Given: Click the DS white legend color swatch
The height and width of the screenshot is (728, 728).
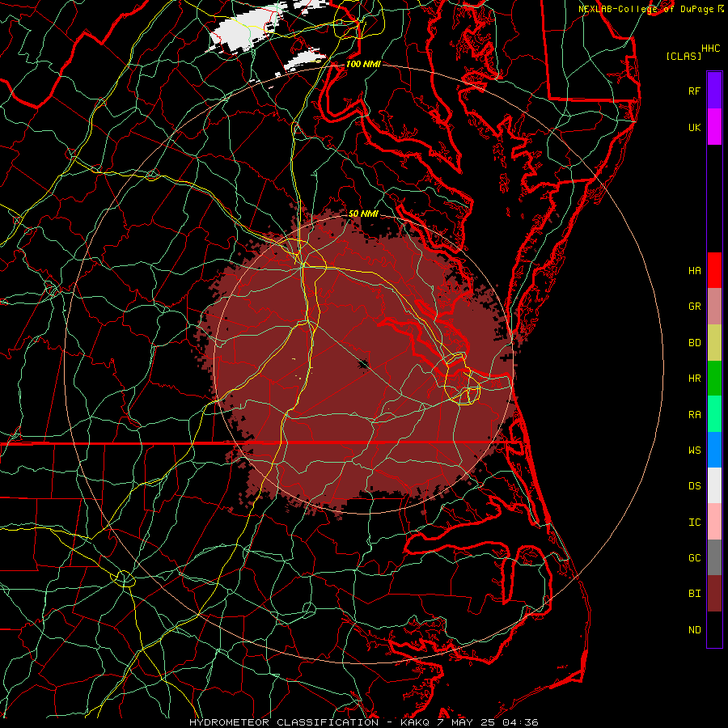Looking at the screenshot, I should pos(714,485).
